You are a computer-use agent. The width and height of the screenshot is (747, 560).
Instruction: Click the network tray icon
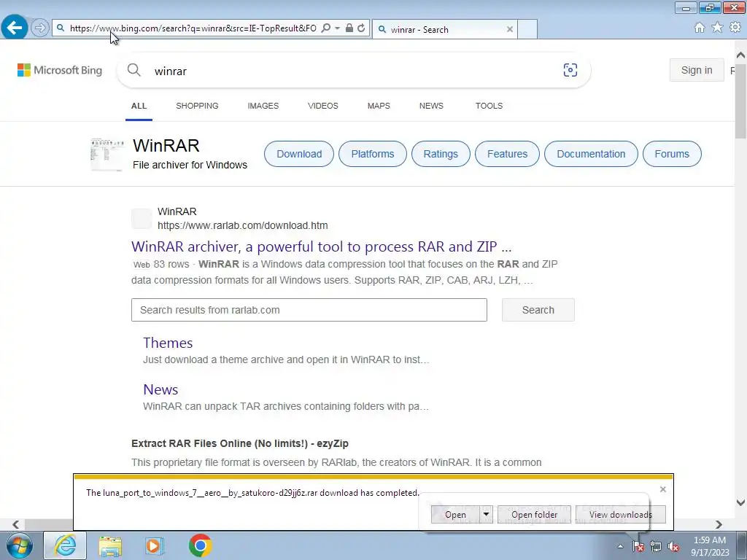point(656,547)
